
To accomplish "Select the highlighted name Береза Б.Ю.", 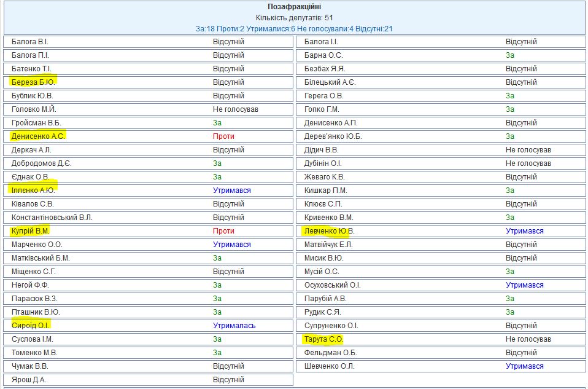I will tap(34, 82).
